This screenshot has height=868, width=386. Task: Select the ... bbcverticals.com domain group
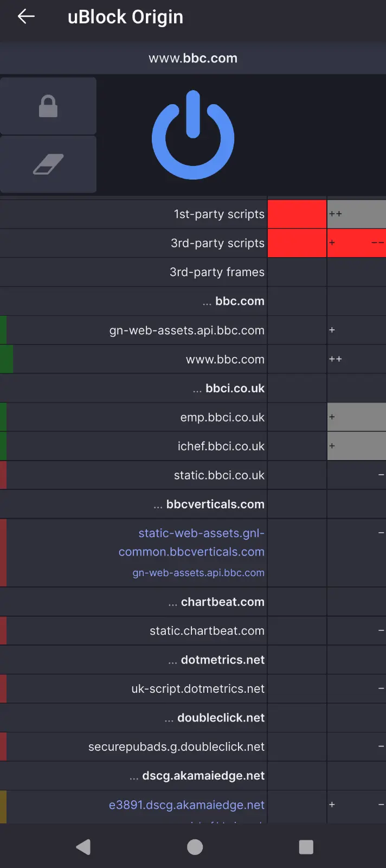(x=133, y=505)
